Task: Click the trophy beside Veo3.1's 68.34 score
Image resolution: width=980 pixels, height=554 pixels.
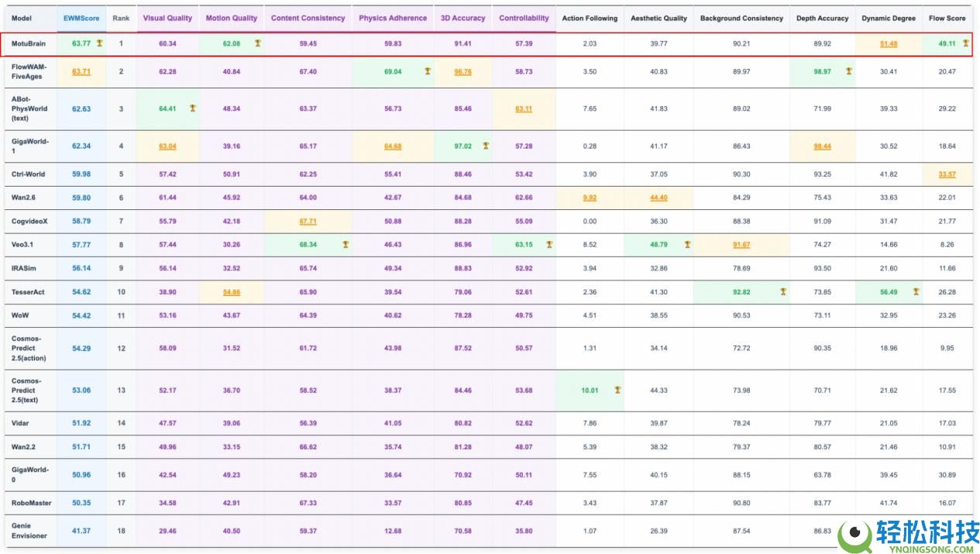Action: [346, 244]
